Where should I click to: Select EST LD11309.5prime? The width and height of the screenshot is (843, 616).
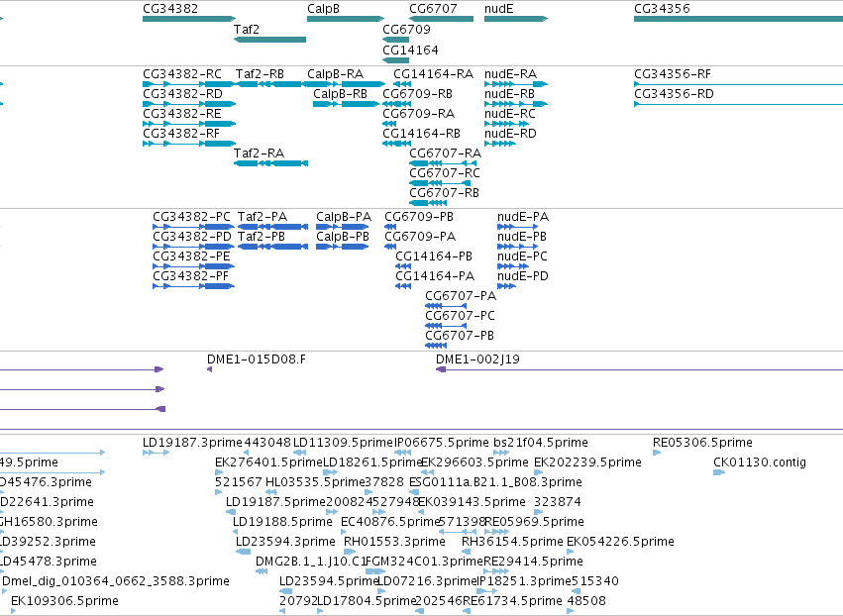343,443
